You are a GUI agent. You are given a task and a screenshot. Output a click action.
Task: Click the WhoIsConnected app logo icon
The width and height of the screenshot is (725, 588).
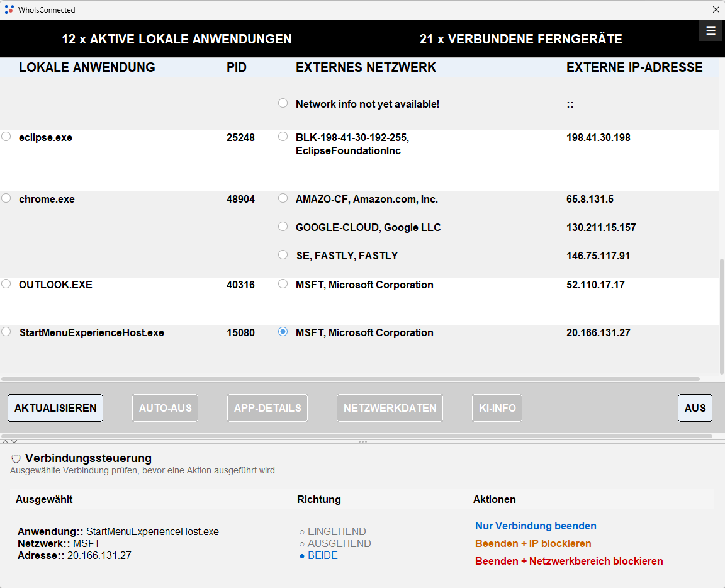coord(9,9)
